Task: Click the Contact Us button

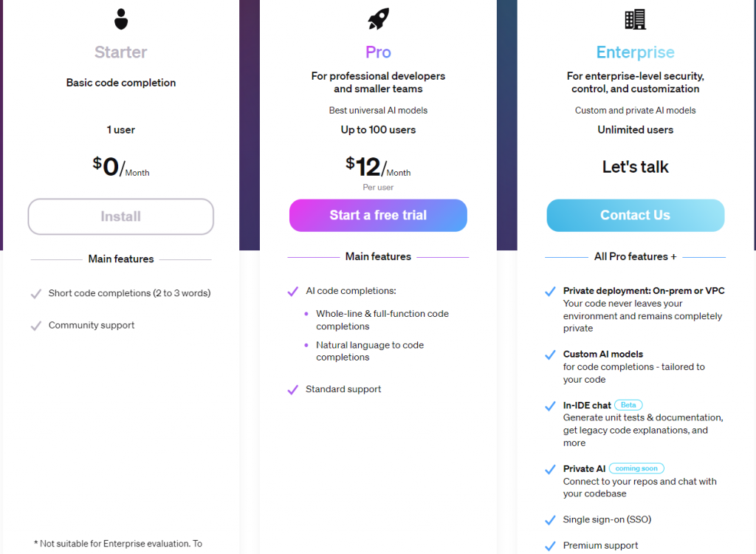Action: pyautogui.click(x=635, y=215)
